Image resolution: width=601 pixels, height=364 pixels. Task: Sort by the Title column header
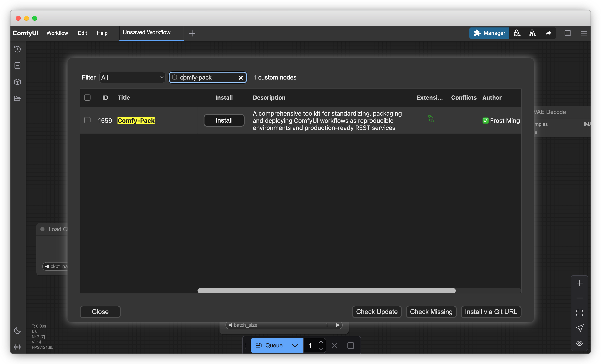click(124, 98)
